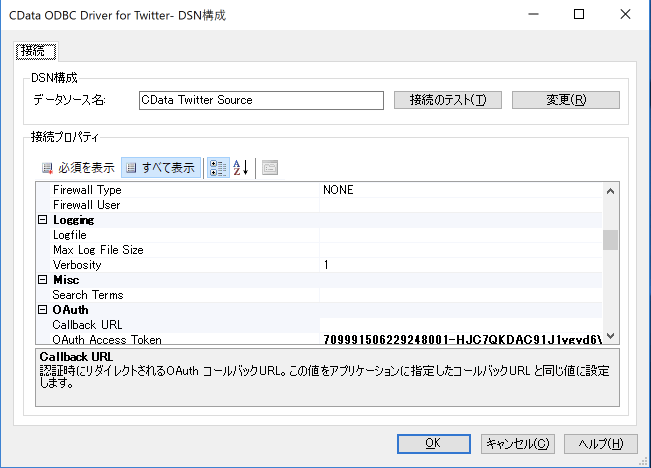
Task: Minimize the DSN configuration window
Action: coord(533,15)
